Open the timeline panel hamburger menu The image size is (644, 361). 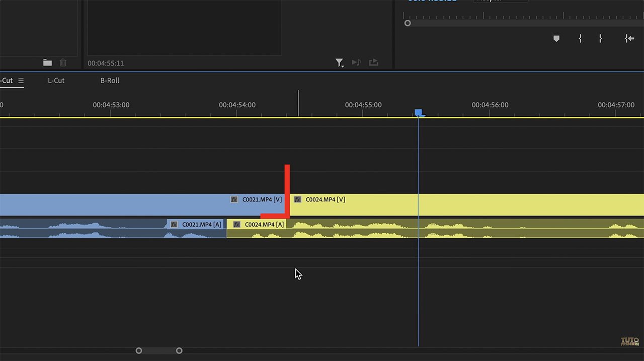coord(21,81)
